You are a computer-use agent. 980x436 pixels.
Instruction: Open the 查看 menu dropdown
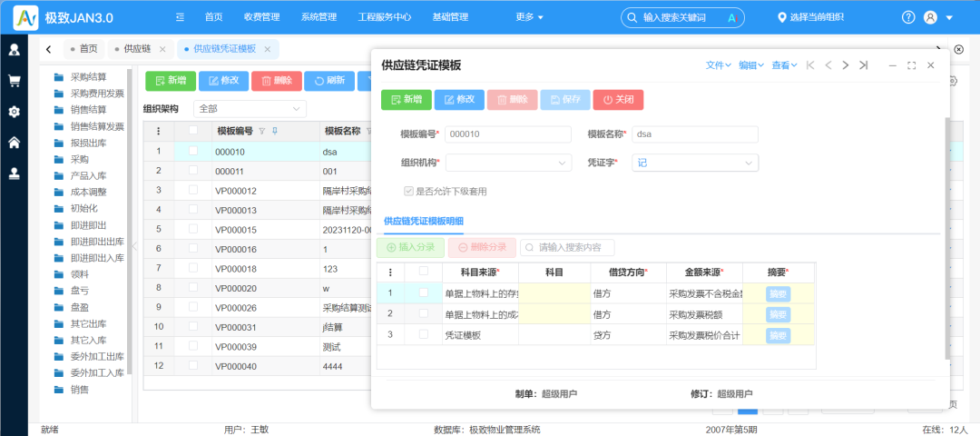[x=785, y=65]
